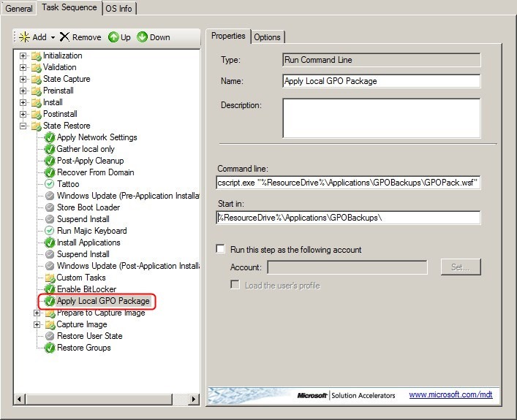Viewport: 517px width, 420px height.
Task: Select Windows Update (Pre-Application Installation) step
Action: [128, 196]
